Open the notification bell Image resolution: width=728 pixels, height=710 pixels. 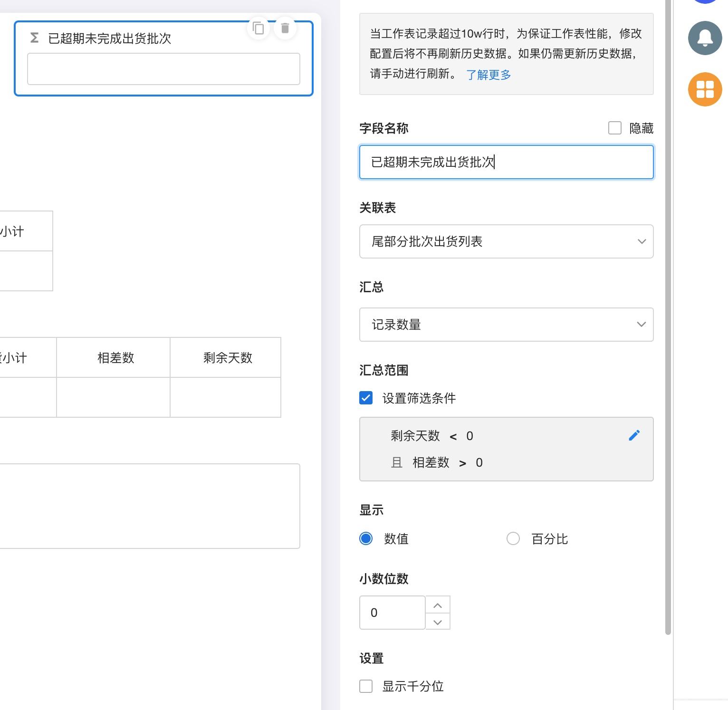(705, 38)
